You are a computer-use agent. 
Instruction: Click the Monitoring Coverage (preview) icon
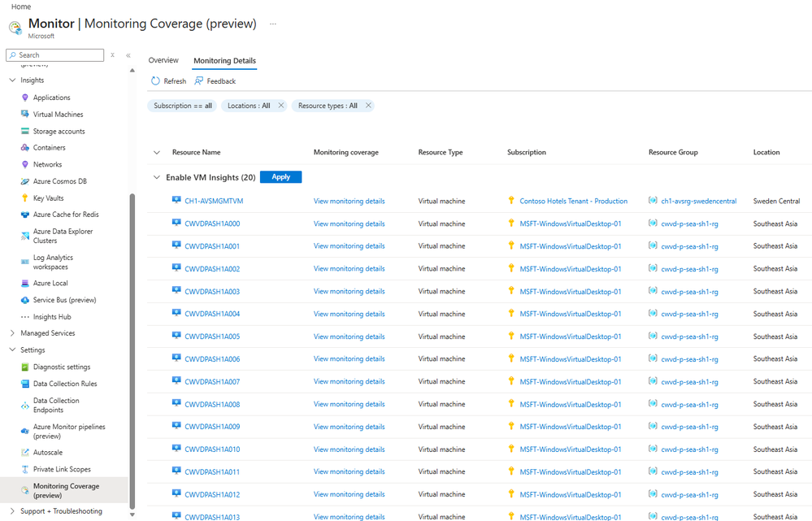[x=25, y=490]
